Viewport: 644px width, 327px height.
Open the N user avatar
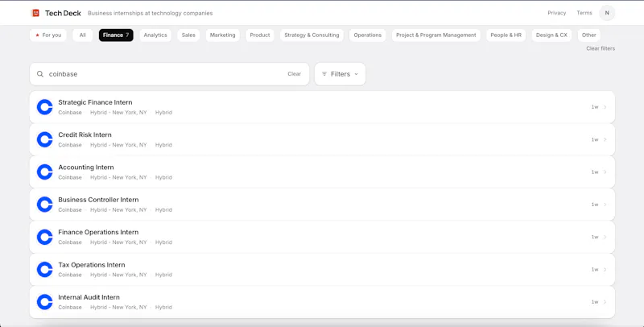[x=607, y=13]
